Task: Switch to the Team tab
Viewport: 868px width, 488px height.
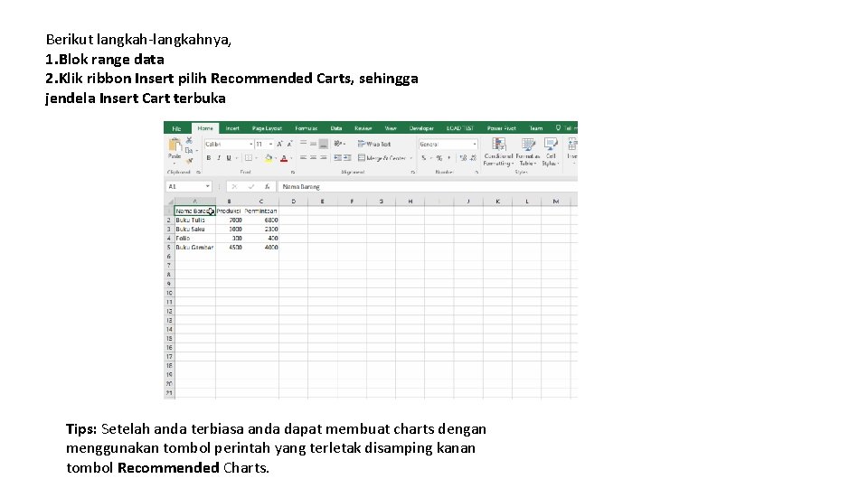Action: coord(536,128)
